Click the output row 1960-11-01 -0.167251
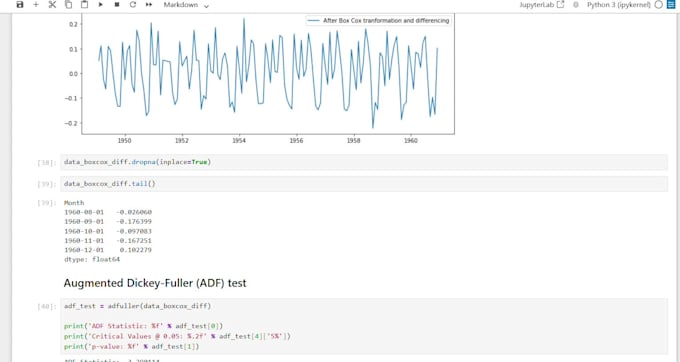Image resolution: width=680 pixels, height=362 pixels. [108, 241]
